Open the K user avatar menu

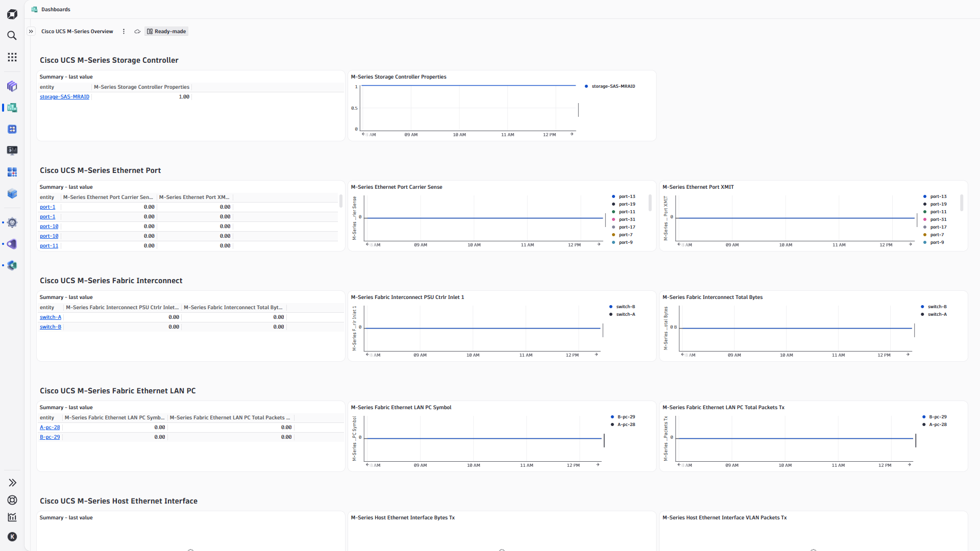(x=12, y=537)
